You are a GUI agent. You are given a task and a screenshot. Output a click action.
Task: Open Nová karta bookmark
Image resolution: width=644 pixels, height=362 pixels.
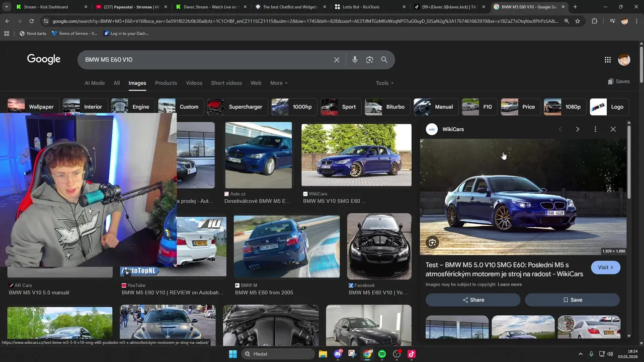(x=33, y=33)
